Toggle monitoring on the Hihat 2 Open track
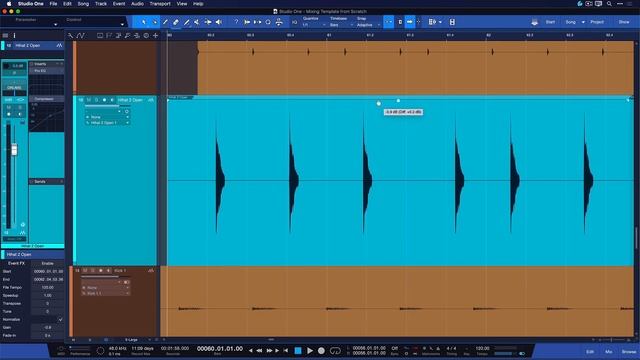The width and height of the screenshot is (640, 360). [112, 100]
